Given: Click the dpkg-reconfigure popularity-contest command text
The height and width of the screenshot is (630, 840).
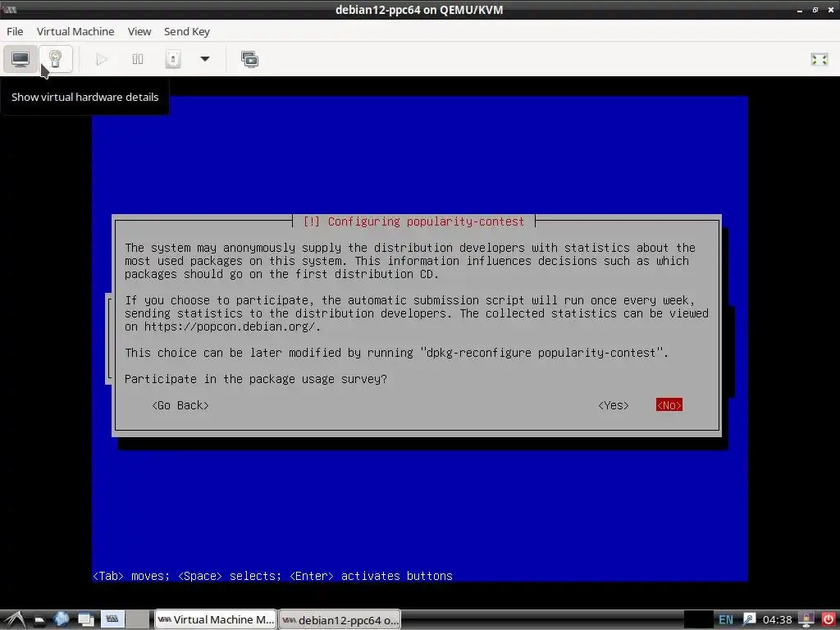Looking at the screenshot, I should 541,353.
